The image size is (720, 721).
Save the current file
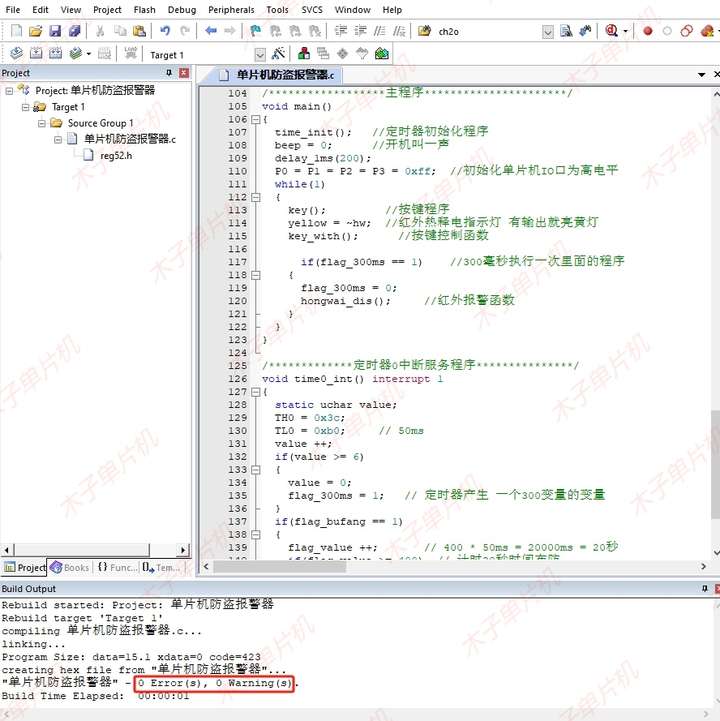tap(55, 31)
